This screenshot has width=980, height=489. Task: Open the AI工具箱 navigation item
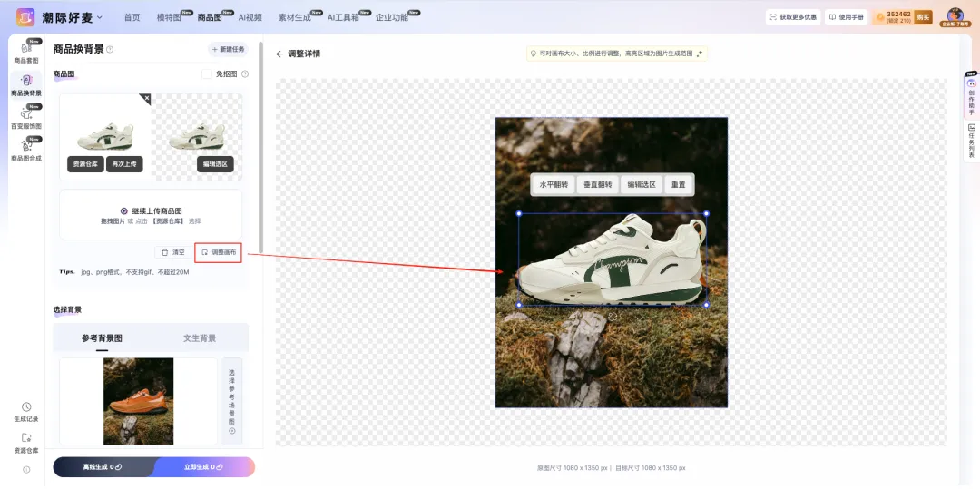343,17
